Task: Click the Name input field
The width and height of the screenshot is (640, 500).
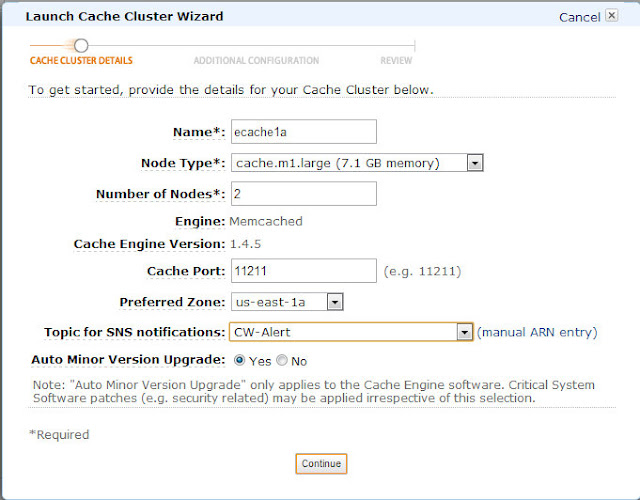Action: (x=303, y=132)
